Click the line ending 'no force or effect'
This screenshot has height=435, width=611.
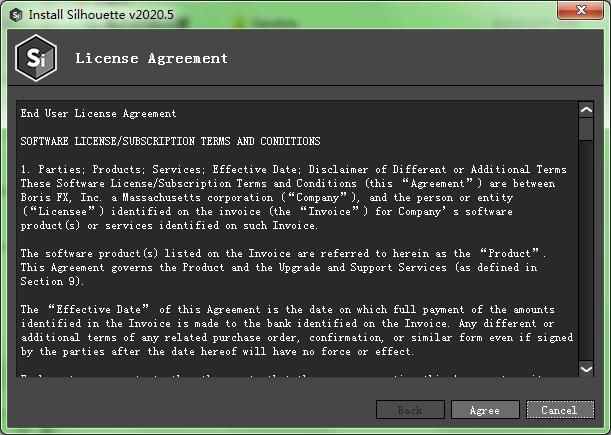point(217,352)
